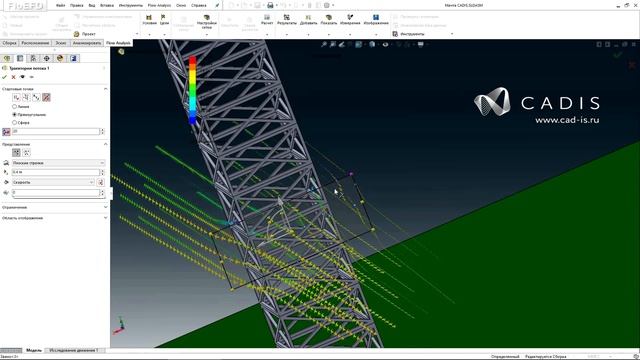Switch to the Эскиз tab
Image resolution: width=640 pixels, height=360 pixels.
tap(60, 43)
